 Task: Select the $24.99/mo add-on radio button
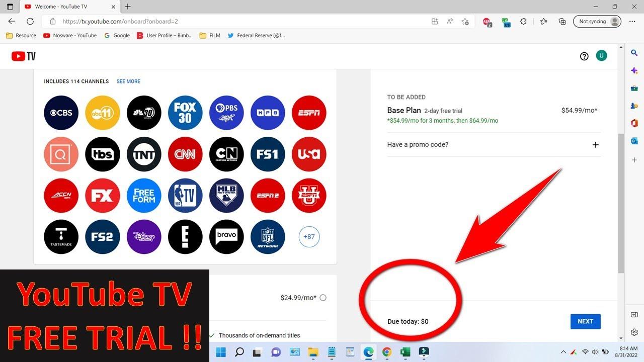[323, 298]
